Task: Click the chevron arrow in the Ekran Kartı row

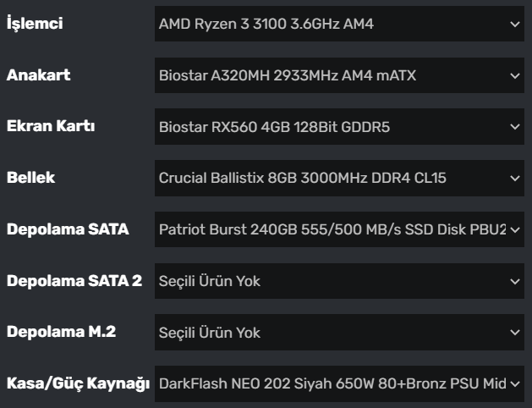Action: click(515, 127)
